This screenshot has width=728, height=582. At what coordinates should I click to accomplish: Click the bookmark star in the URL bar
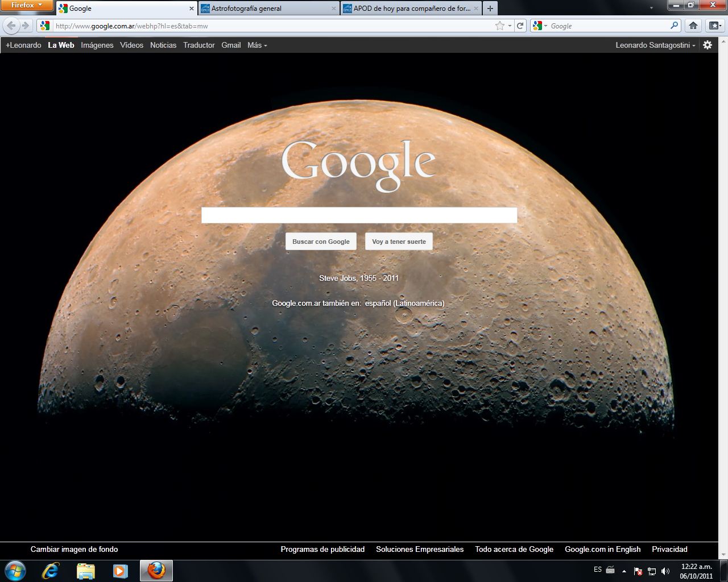(x=500, y=26)
